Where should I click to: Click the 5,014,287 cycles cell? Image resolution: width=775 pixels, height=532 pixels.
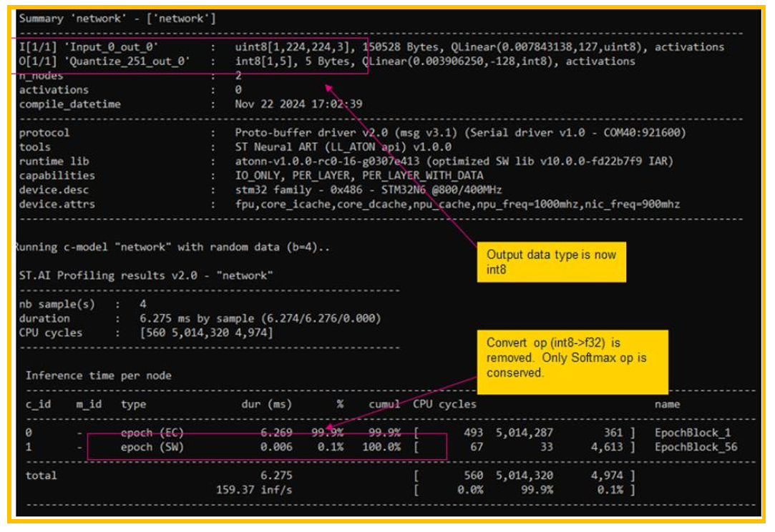pyautogui.click(x=525, y=433)
